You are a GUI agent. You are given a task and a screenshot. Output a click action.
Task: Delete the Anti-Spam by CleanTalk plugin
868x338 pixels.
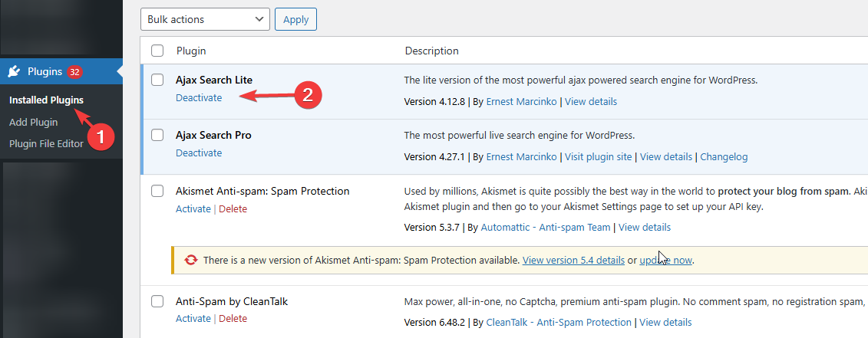[x=233, y=319]
